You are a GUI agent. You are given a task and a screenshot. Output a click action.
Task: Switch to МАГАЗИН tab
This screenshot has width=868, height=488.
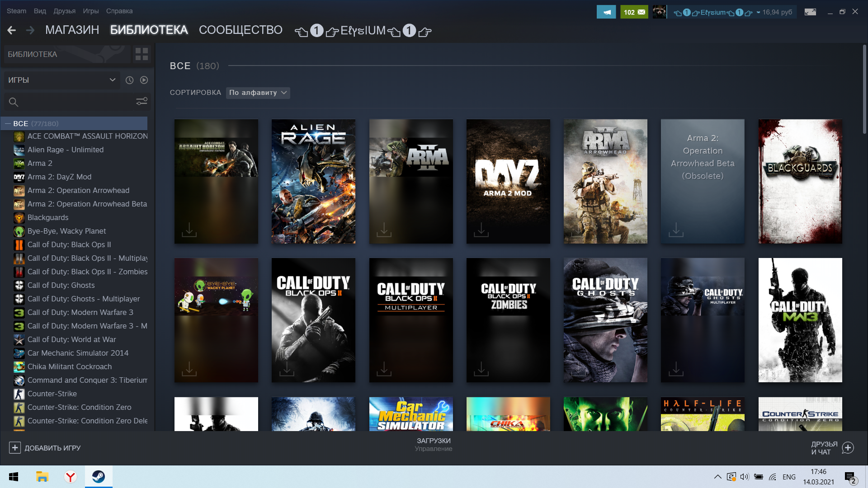(72, 30)
